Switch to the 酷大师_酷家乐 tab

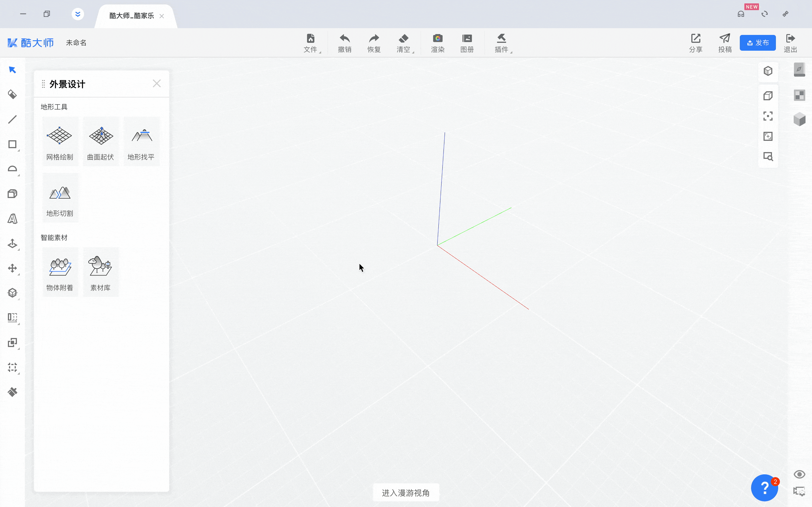point(132,16)
